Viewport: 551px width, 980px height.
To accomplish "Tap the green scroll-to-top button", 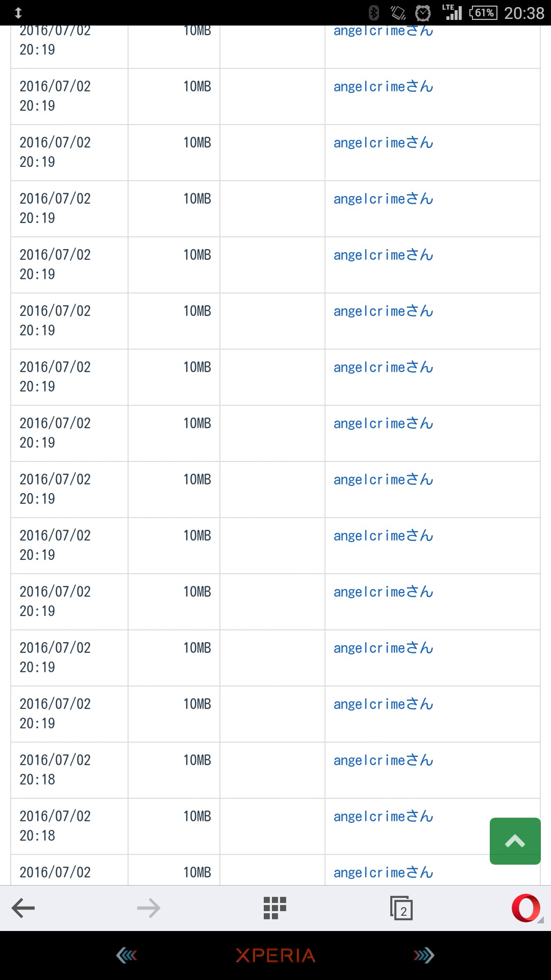I will pos(515,841).
